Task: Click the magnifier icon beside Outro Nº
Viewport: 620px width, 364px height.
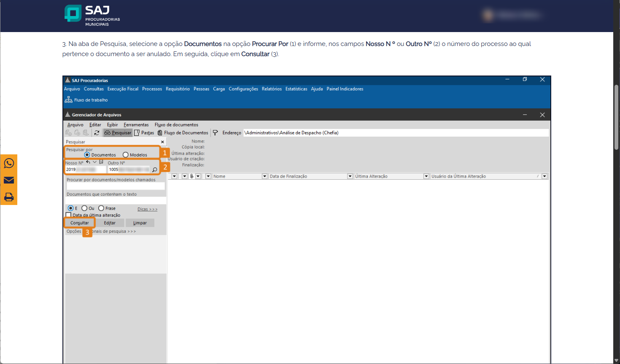Action: 155,170
